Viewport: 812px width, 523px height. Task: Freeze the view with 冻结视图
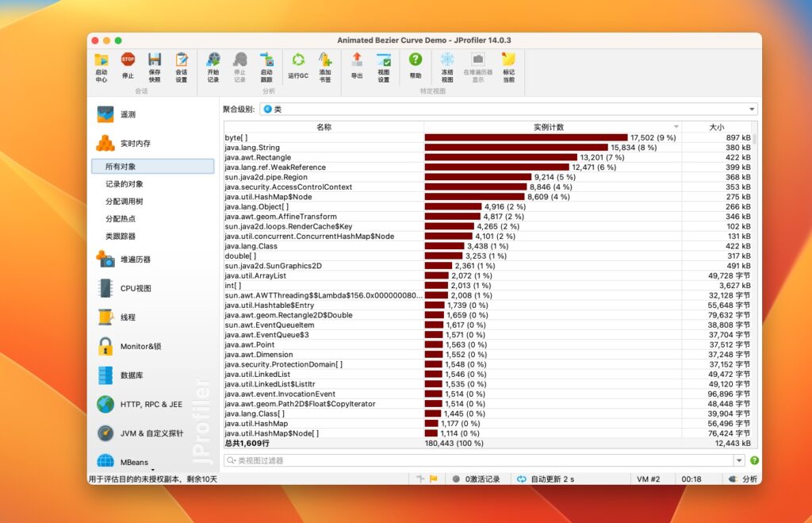(448, 63)
